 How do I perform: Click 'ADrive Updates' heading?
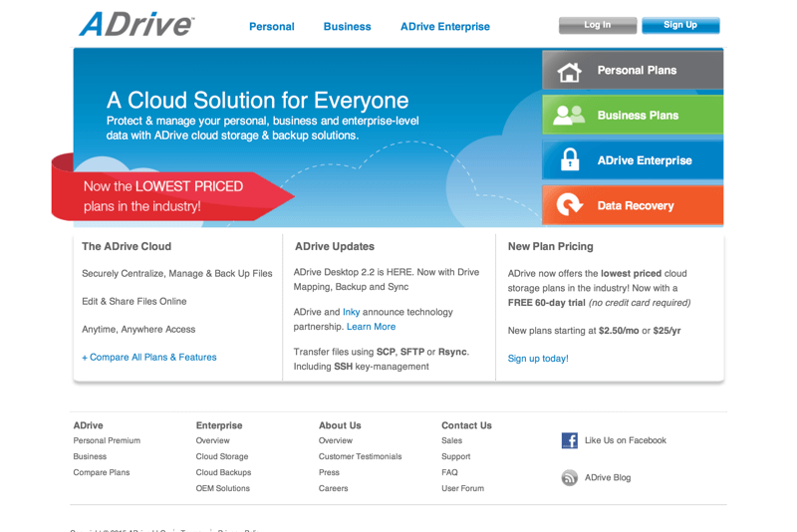coord(335,246)
